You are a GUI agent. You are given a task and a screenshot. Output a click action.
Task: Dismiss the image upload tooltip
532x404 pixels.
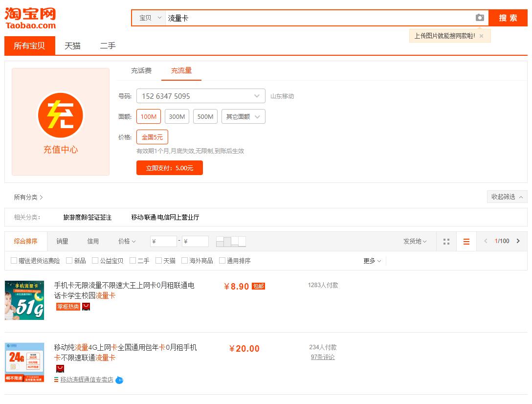tap(481, 35)
